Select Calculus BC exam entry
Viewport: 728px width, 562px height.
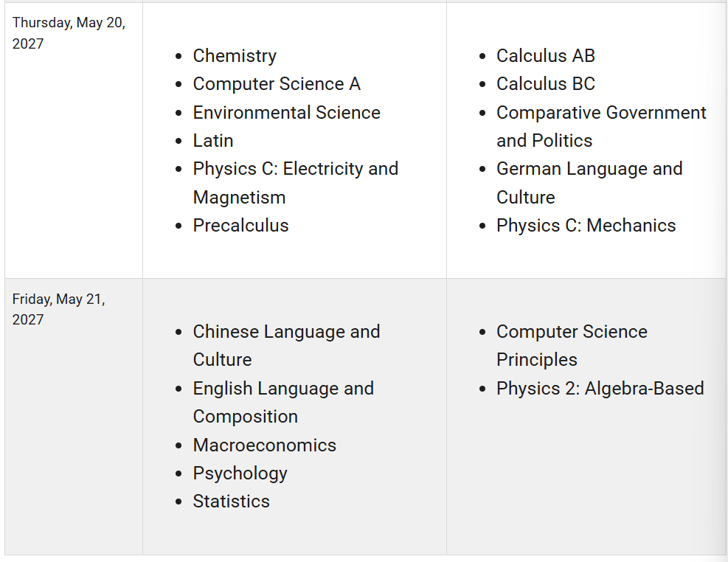[546, 84]
